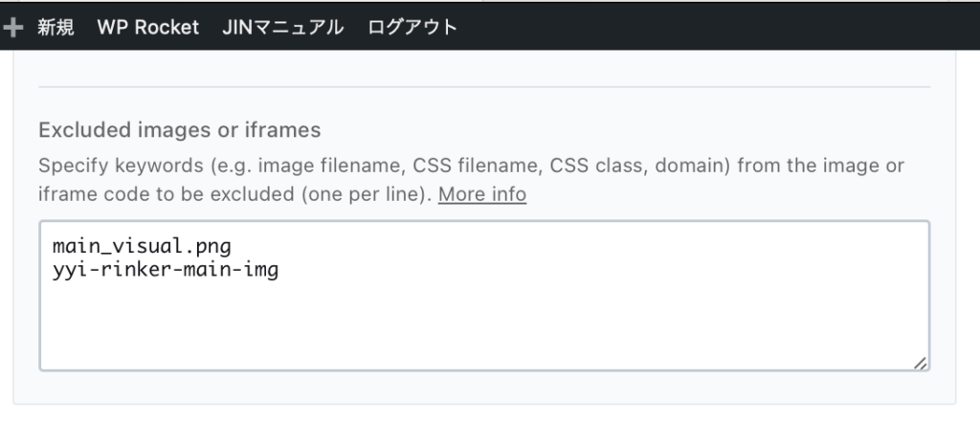
Task: Click ログアウト to log out
Action: coord(412,28)
